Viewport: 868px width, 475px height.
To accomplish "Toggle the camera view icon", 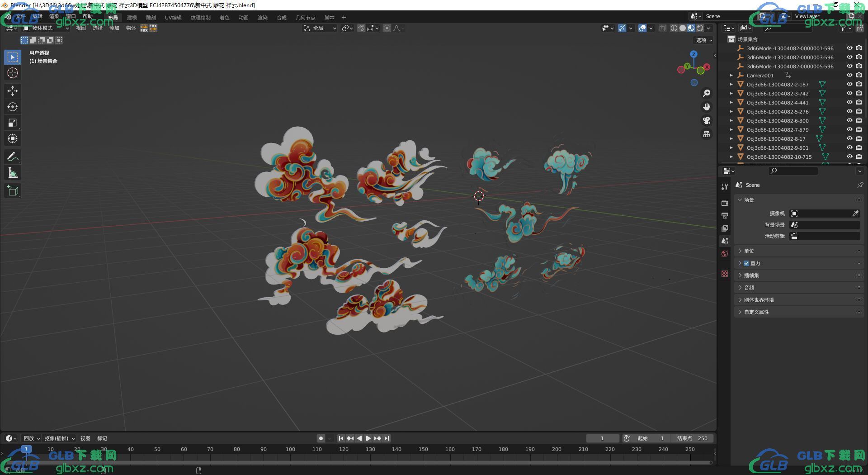I will tap(706, 120).
